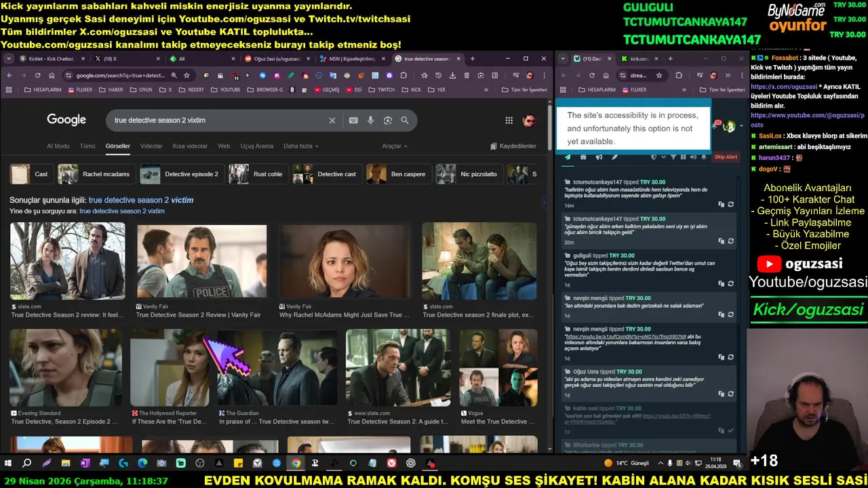Click the send icon in dashboard panel
Viewport: 868px width, 488px height.
[568, 157]
